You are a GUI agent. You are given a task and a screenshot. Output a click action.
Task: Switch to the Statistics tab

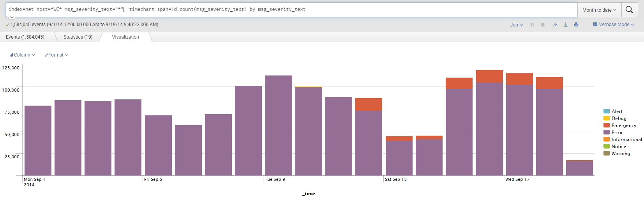(78, 37)
